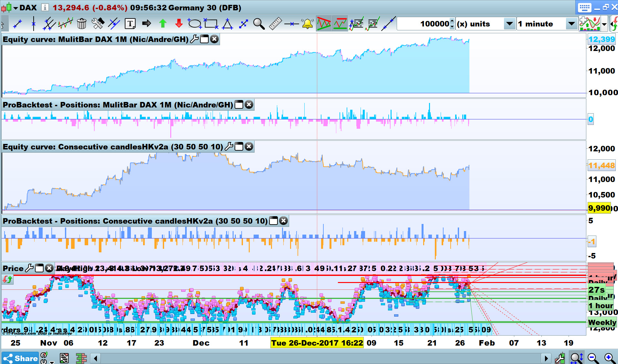
Task: Click the 12,399 equity value label
Action: [x=601, y=39]
